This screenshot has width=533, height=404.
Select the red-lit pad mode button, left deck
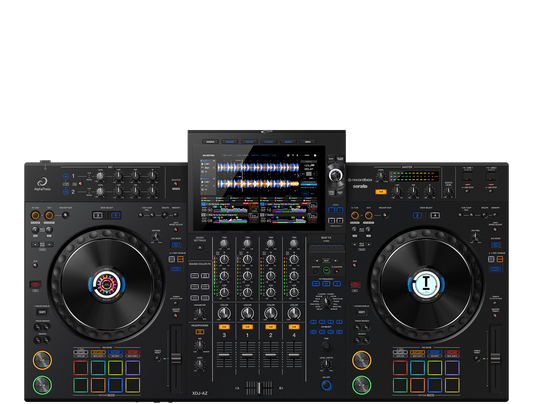click(x=133, y=352)
